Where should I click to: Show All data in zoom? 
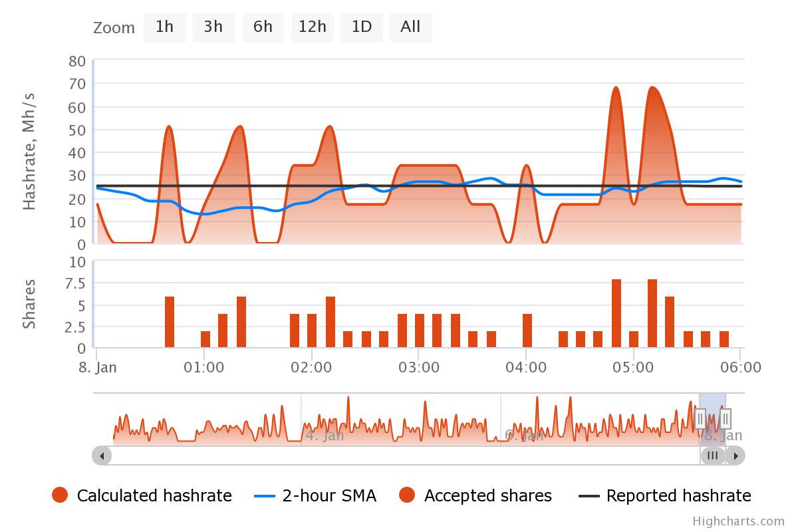click(x=410, y=27)
